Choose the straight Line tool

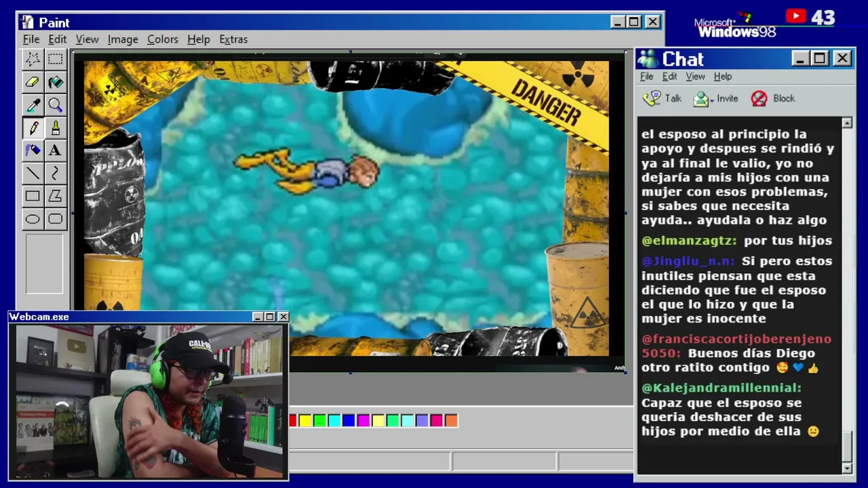(33, 174)
